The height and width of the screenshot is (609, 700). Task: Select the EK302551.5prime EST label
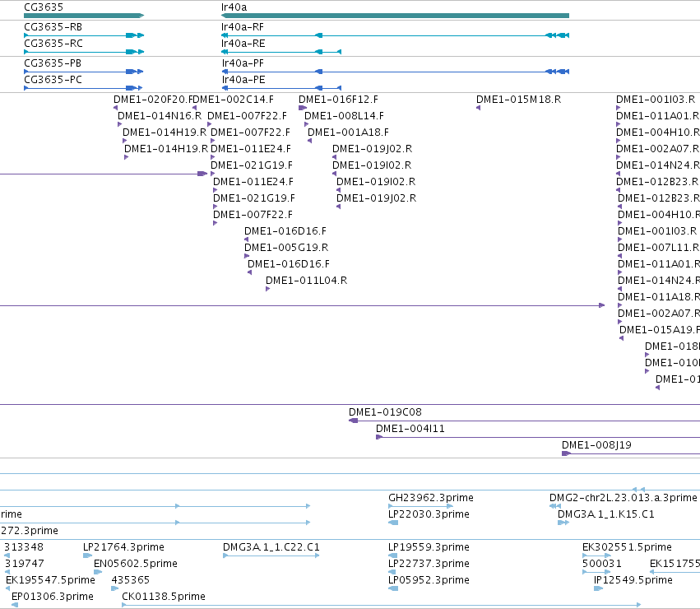[627, 547]
